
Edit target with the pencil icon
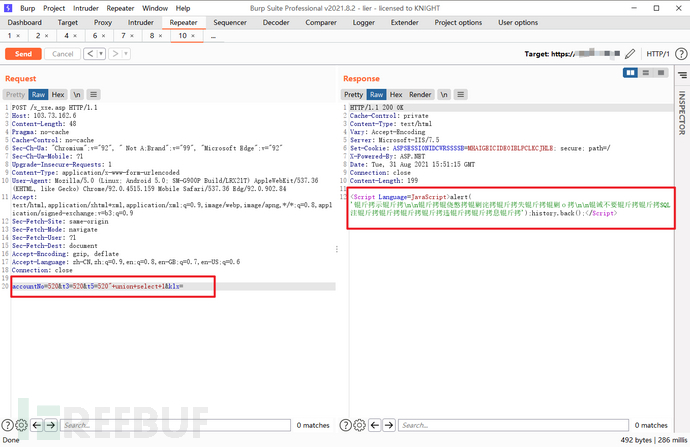coord(630,54)
